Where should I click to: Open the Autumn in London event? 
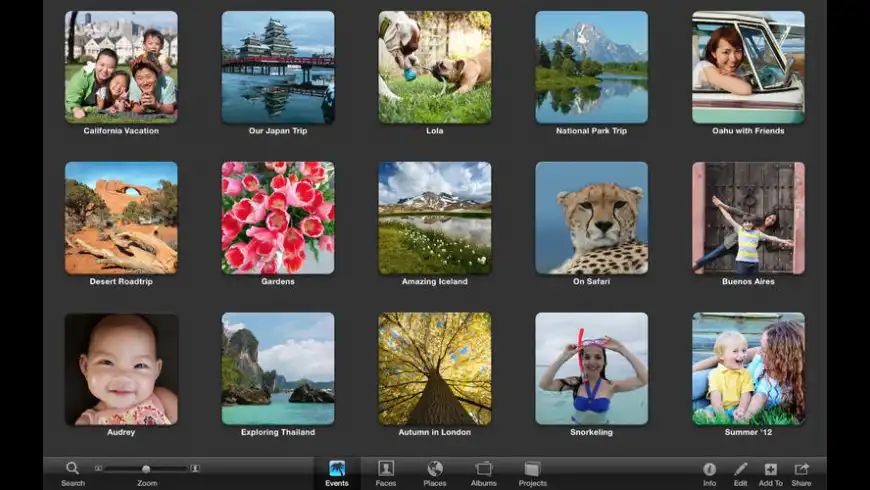click(435, 369)
